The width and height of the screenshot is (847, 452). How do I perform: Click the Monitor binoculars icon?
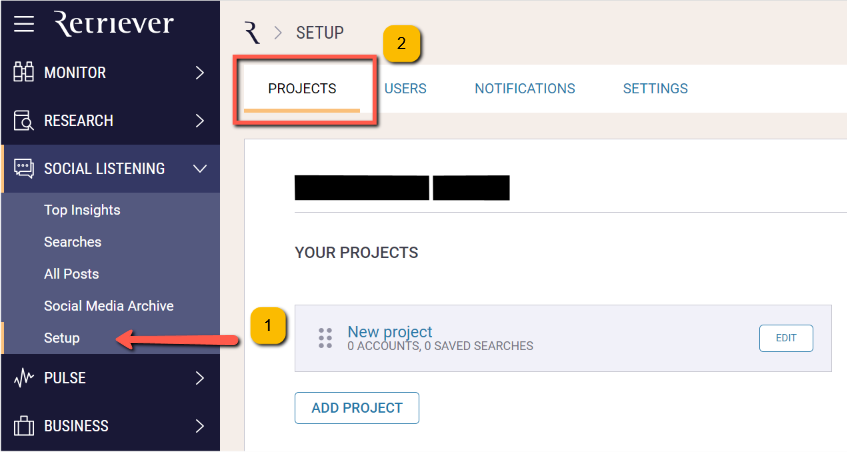23,72
